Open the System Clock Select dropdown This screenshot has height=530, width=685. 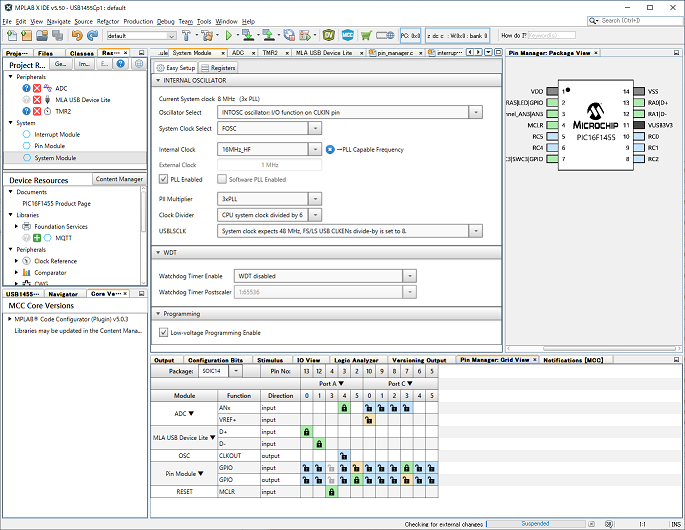click(315, 128)
